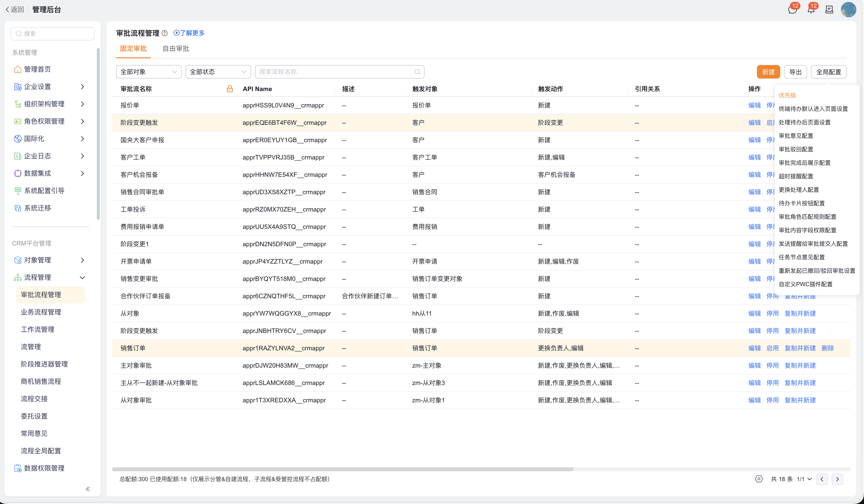Click the 对象管理 sidebar icon
The height and width of the screenshot is (504, 864).
coord(18,260)
